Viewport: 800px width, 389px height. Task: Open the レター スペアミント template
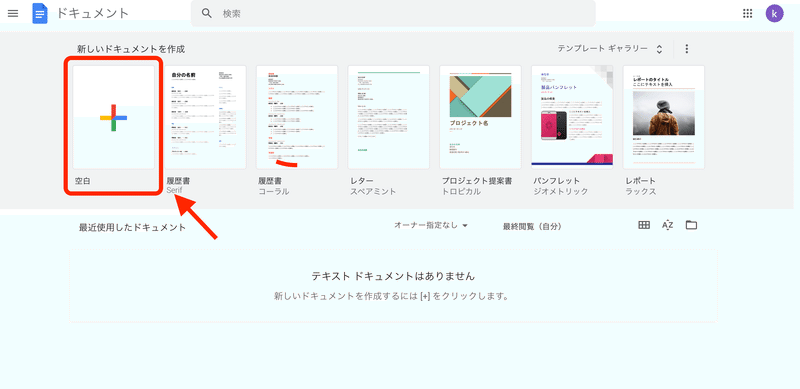coord(389,117)
